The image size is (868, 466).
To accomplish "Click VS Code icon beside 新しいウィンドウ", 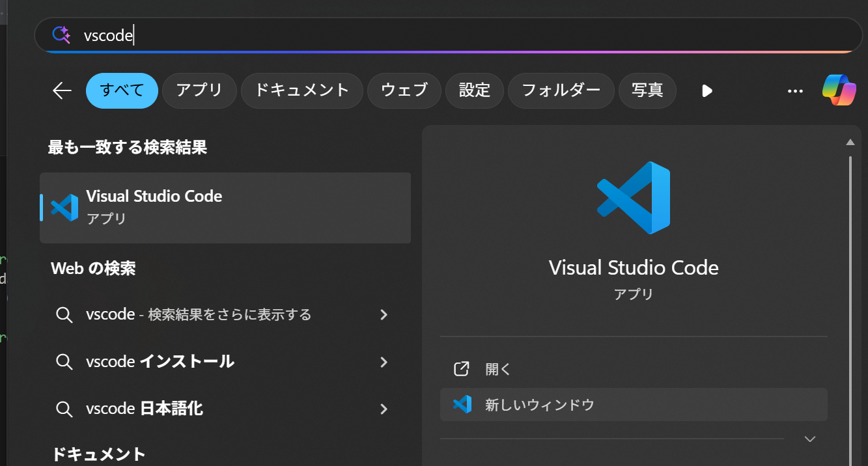I will (x=462, y=405).
